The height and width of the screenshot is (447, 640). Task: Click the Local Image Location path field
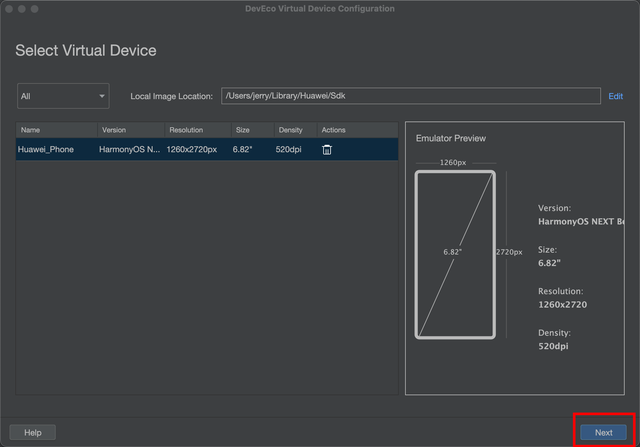(x=411, y=96)
